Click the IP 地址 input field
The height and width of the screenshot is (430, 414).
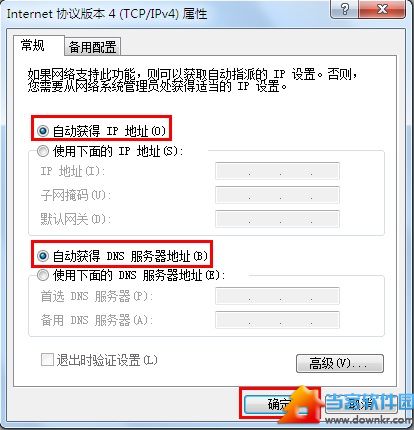(277, 171)
